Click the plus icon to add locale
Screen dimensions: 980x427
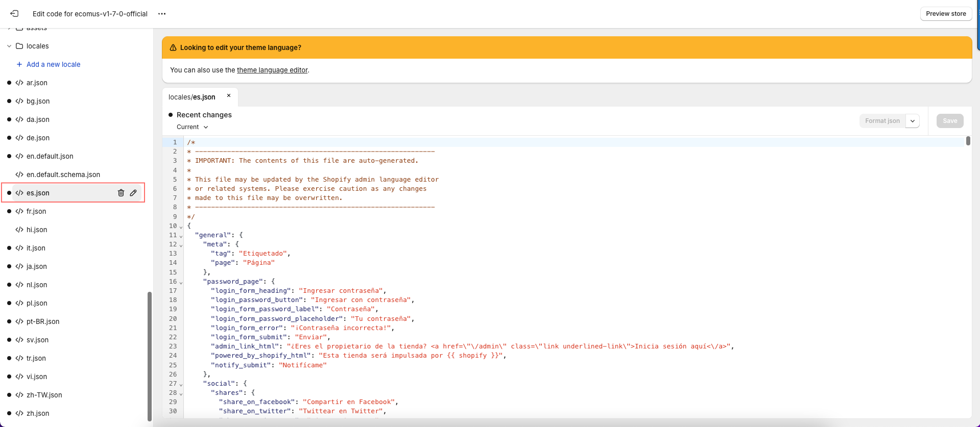(19, 64)
